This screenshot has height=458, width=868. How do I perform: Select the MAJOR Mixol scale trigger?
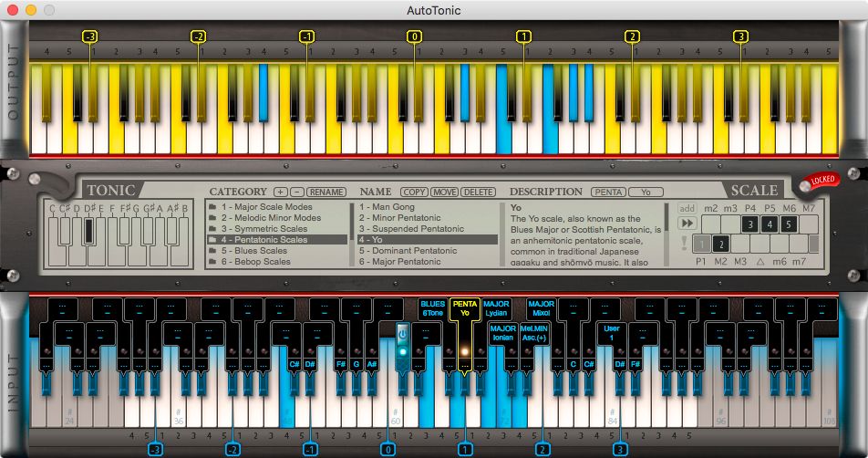click(541, 308)
